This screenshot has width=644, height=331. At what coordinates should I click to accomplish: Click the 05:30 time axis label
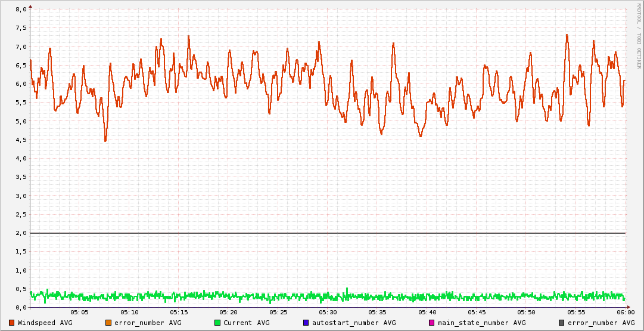pyautogui.click(x=328, y=312)
